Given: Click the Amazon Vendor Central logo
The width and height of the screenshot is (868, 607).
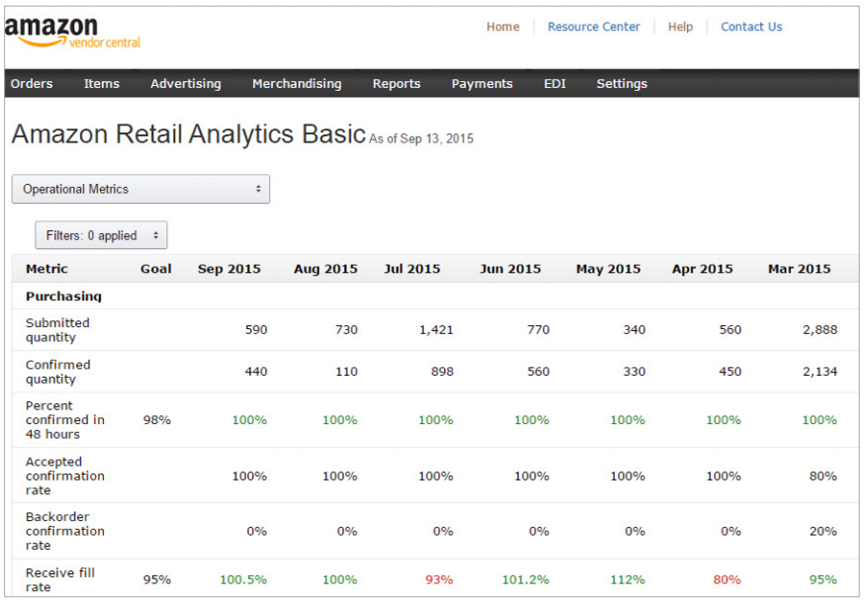Looking at the screenshot, I should click(72, 33).
